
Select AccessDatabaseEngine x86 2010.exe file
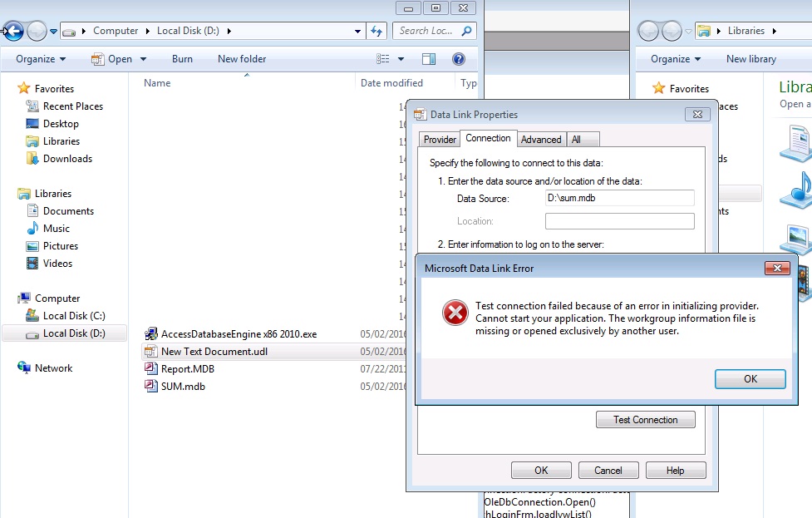point(239,334)
